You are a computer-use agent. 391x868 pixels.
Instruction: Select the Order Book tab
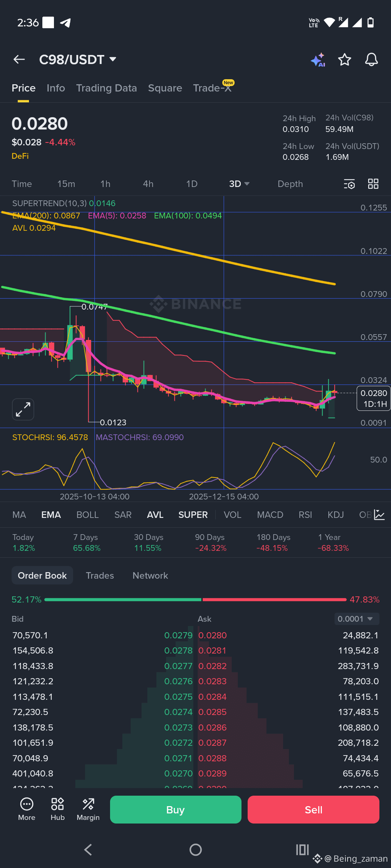[42, 575]
